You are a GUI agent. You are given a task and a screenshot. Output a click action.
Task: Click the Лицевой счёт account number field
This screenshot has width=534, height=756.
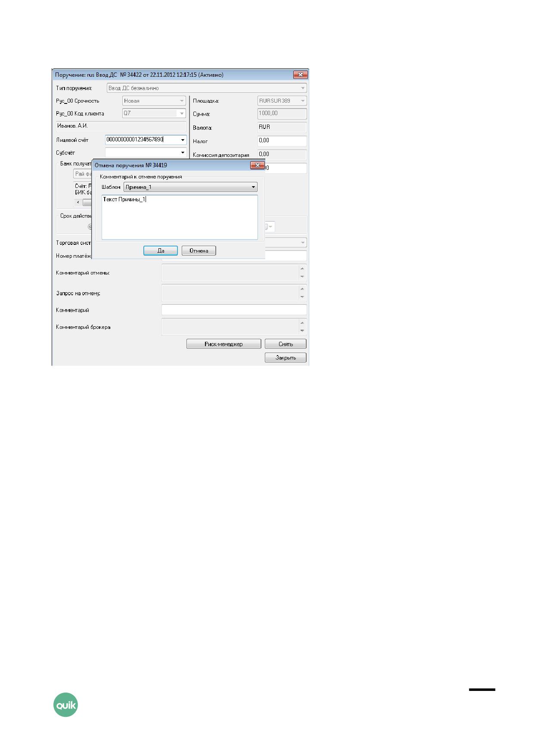click(142, 140)
